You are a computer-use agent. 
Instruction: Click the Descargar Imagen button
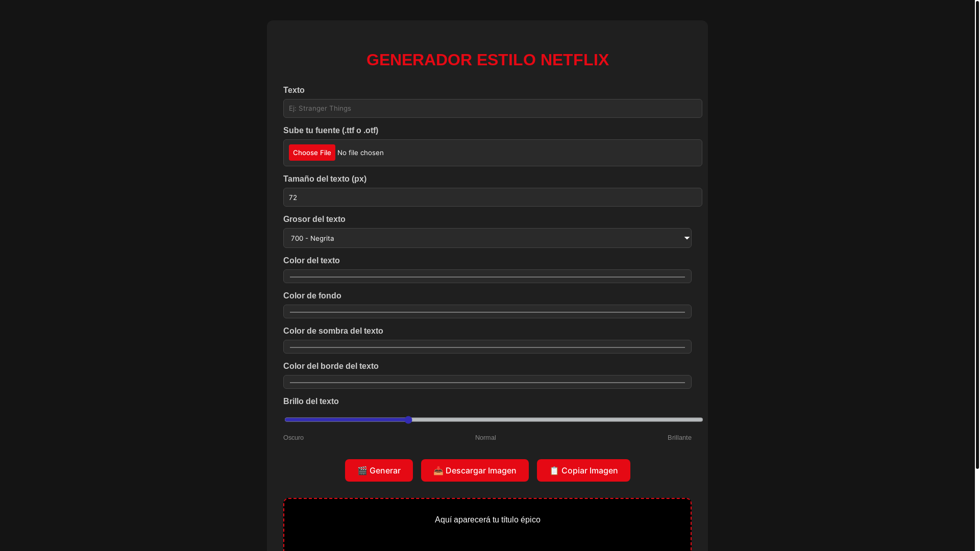(475, 470)
